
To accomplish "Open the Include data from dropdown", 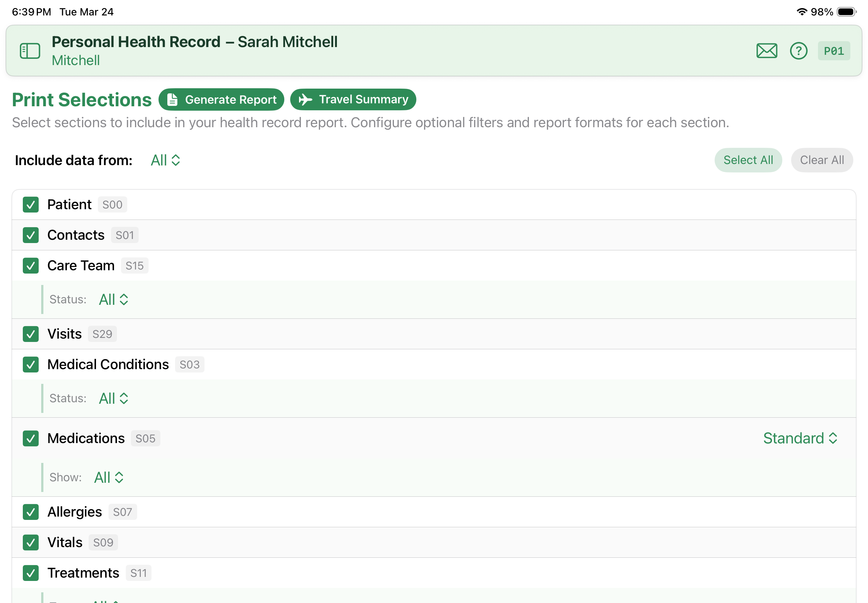I will pos(165,160).
